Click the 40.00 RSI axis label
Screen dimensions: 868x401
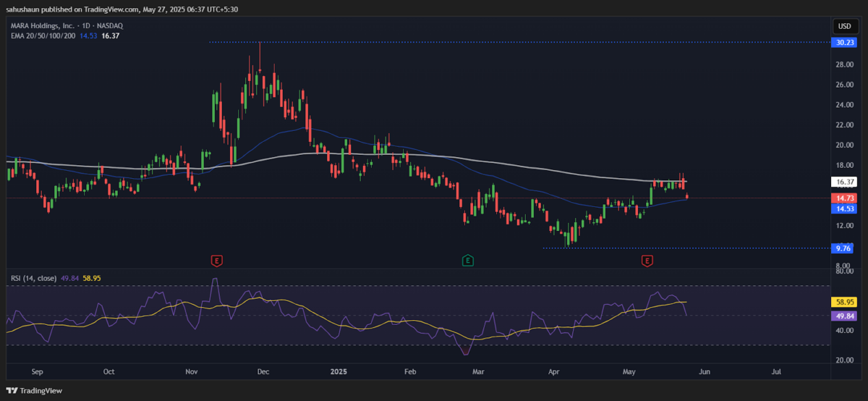tap(845, 330)
